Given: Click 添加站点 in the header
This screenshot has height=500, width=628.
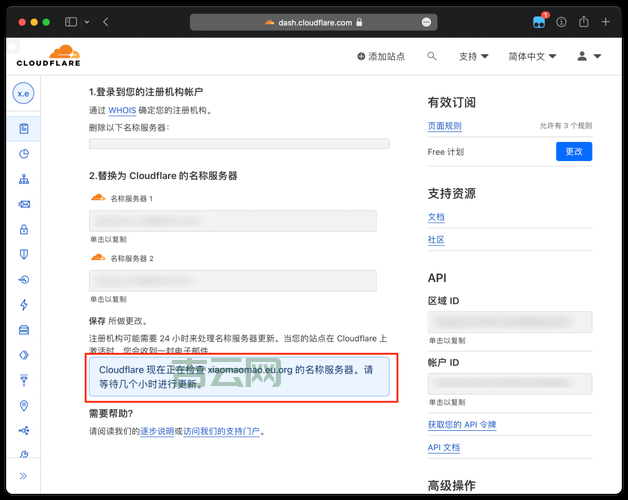Looking at the screenshot, I should click(381, 57).
